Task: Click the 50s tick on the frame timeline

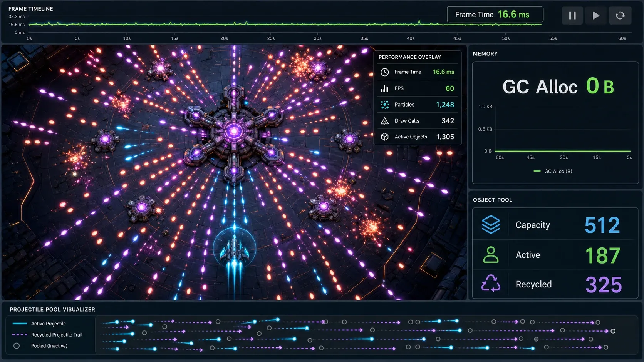Action: [506, 38]
